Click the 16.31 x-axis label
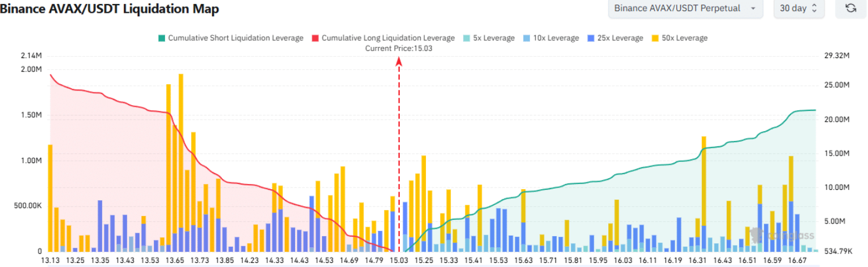 [698, 261]
